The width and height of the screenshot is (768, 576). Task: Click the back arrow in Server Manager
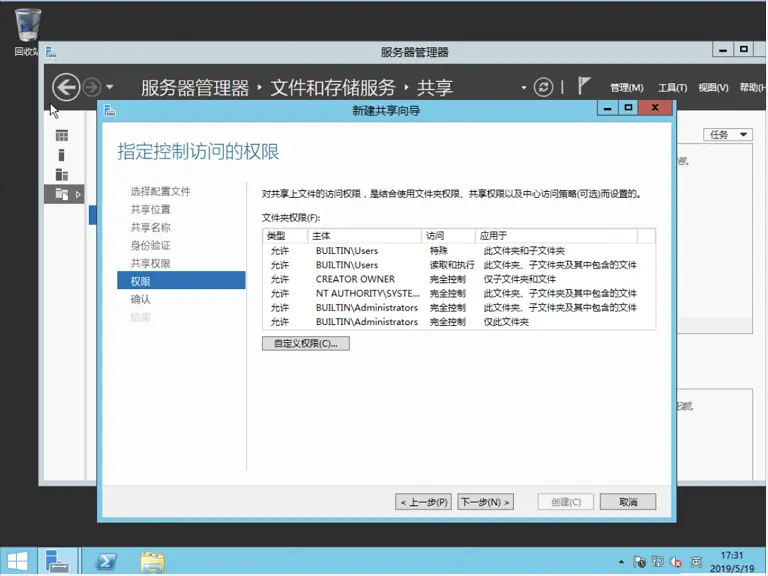(x=66, y=88)
